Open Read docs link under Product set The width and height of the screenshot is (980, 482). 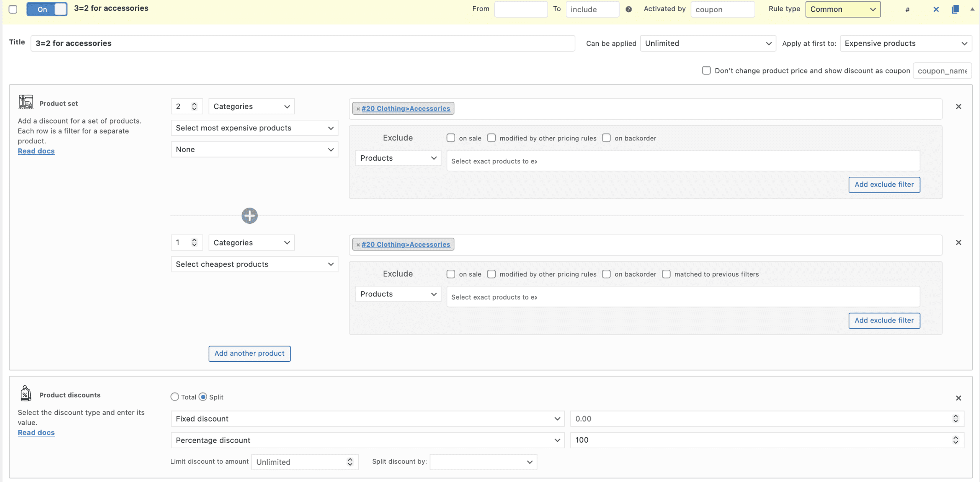[36, 151]
